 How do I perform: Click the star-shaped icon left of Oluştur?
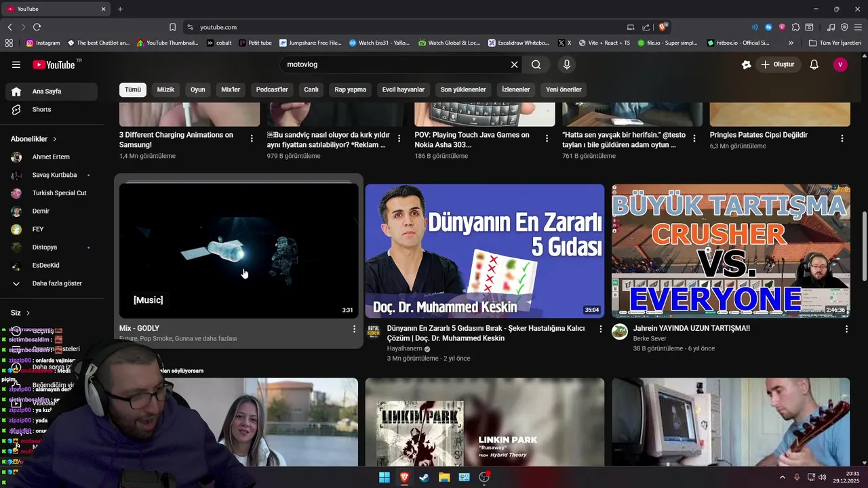[747, 64]
